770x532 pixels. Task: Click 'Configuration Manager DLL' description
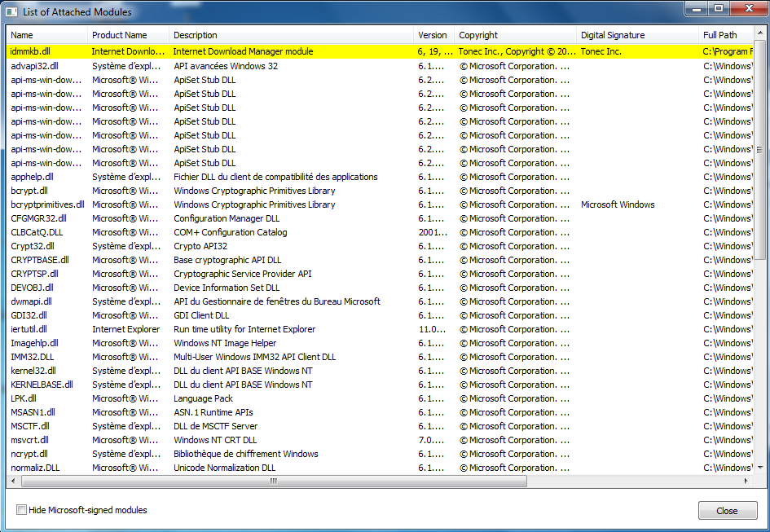coord(227,218)
